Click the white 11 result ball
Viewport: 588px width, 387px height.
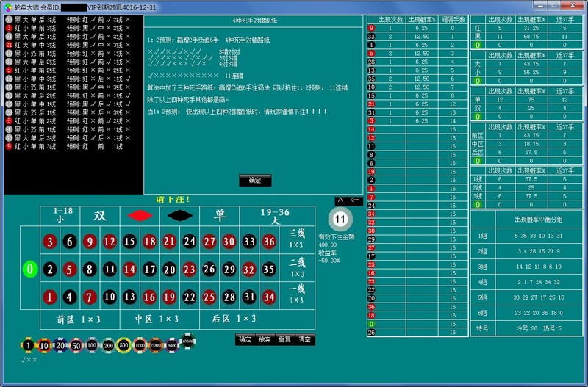[x=340, y=219]
